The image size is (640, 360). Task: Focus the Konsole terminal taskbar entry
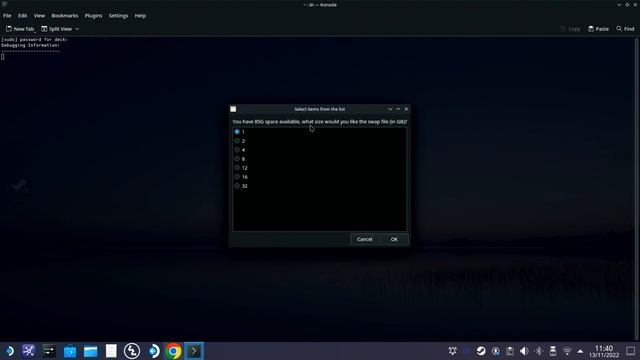[x=194, y=351]
